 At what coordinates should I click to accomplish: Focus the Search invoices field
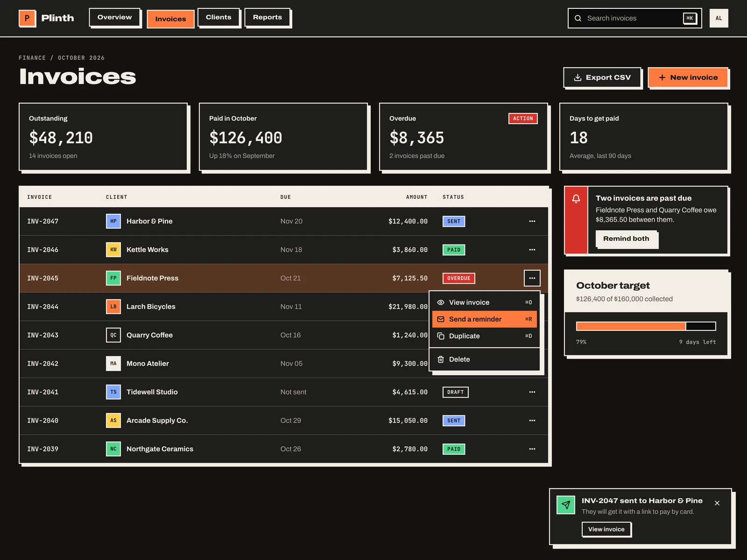pyautogui.click(x=635, y=18)
